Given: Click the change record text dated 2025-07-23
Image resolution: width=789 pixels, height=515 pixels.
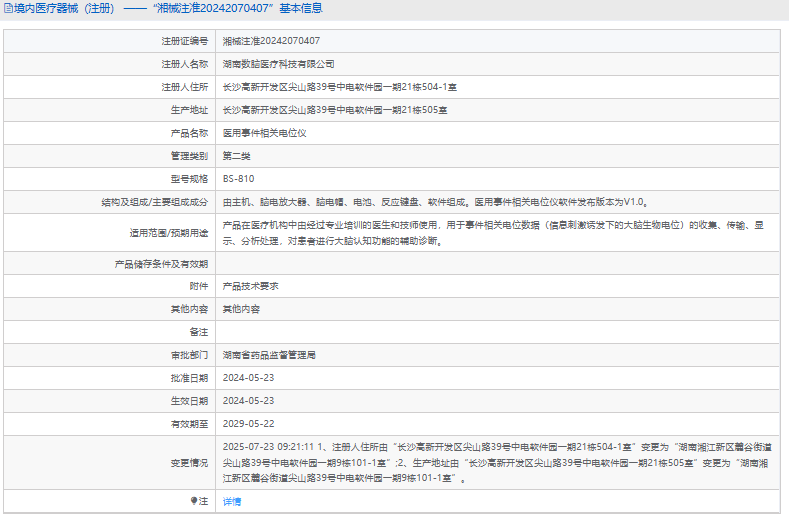Looking at the screenshot, I should click(497, 462).
